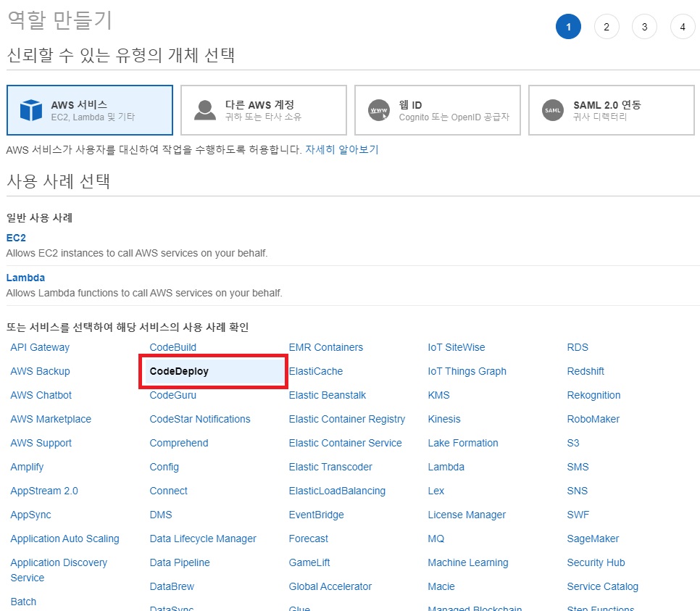Go to wizard step 2 circle
700x611 pixels.
607,27
